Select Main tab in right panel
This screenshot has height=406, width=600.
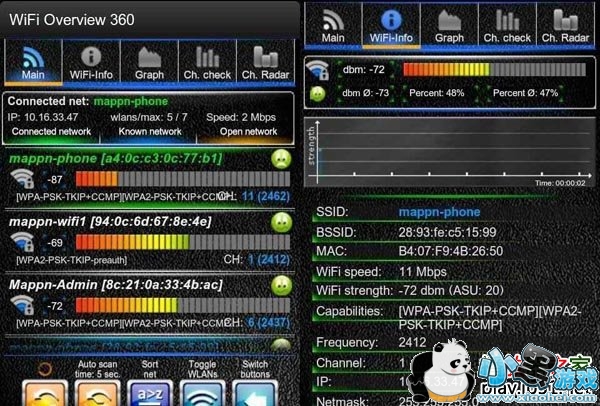pyautogui.click(x=333, y=25)
